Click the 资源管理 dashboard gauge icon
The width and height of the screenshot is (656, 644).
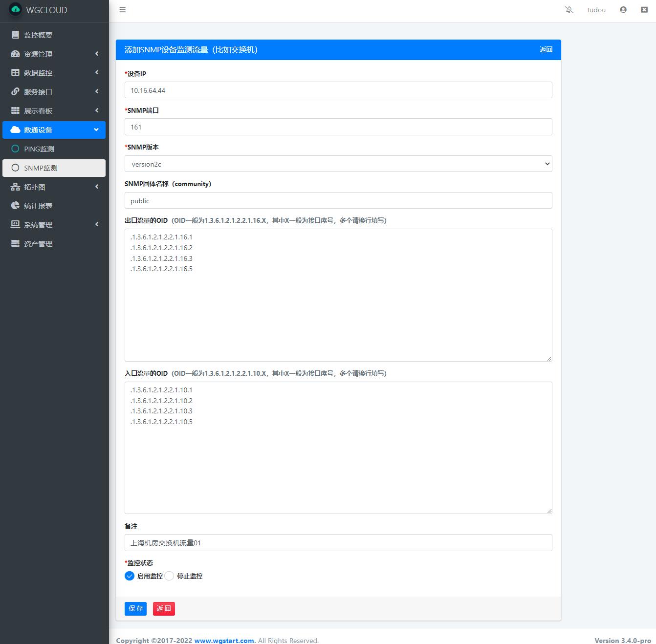[16, 54]
